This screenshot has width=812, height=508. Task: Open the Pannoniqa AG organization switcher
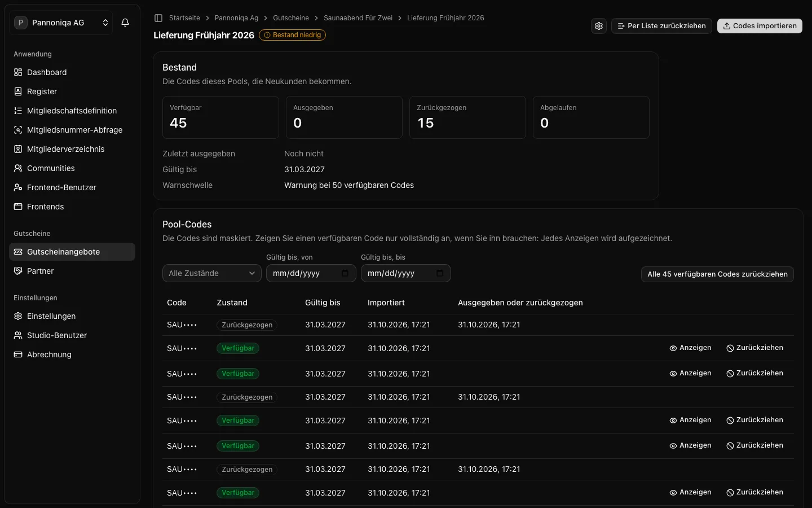(x=61, y=23)
